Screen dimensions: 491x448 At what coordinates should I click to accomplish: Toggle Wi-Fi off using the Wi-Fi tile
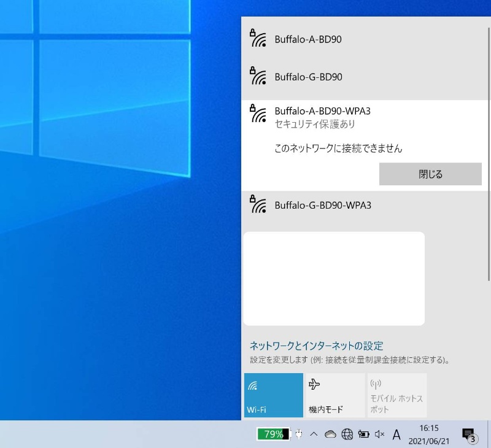pos(273,395)
